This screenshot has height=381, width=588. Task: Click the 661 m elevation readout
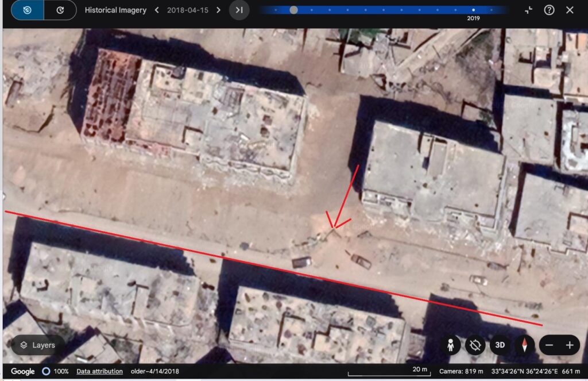click(571, 371)
